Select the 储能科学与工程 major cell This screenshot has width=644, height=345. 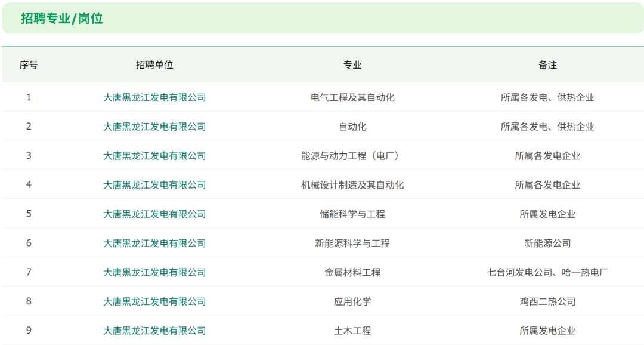[x=352, y=214]
